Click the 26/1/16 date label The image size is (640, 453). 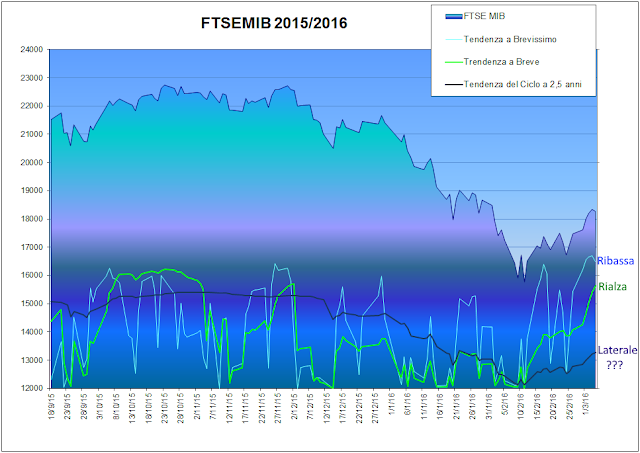[x=471, y=408]
